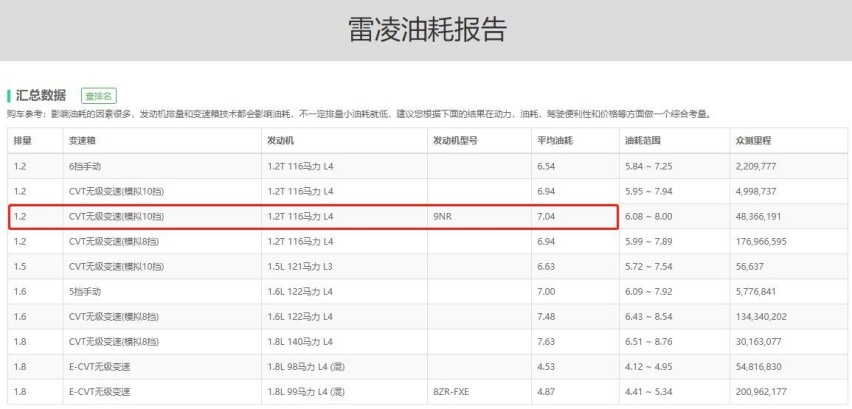Click the 排量 column header

point(22,141)
